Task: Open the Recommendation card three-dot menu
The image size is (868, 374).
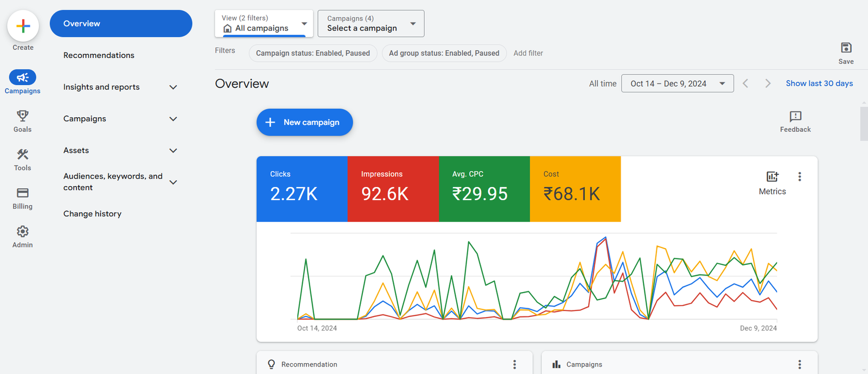Action: (x=514, y=364)
